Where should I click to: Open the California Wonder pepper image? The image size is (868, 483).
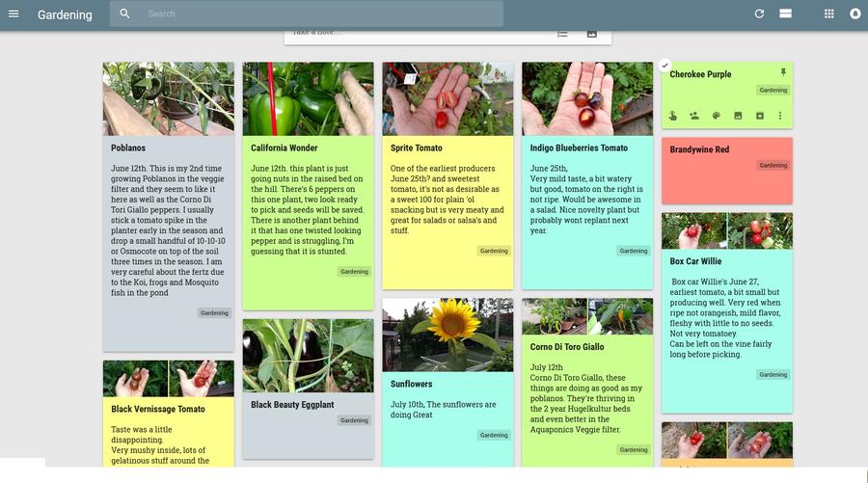pyautogui.click(x=308, y=98)
